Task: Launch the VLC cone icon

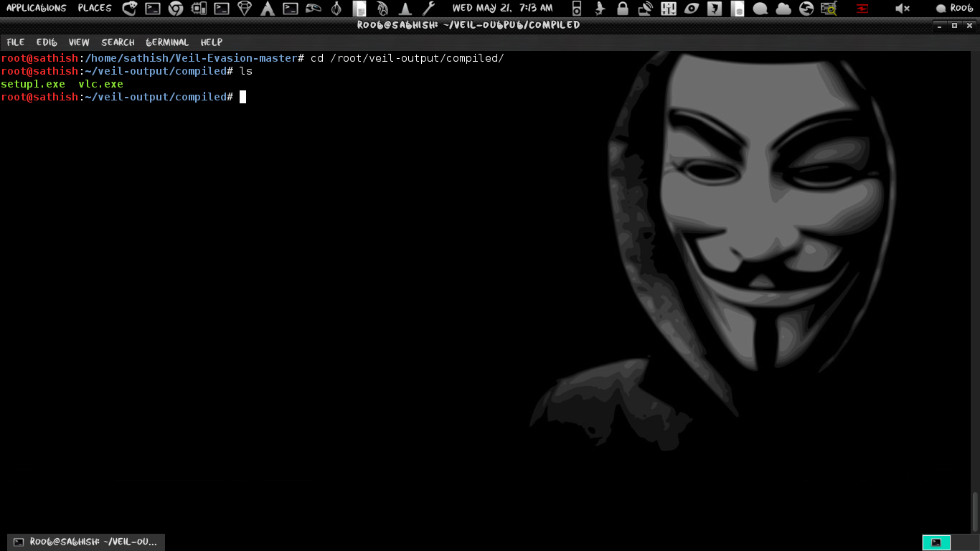Action: point(405,9)
